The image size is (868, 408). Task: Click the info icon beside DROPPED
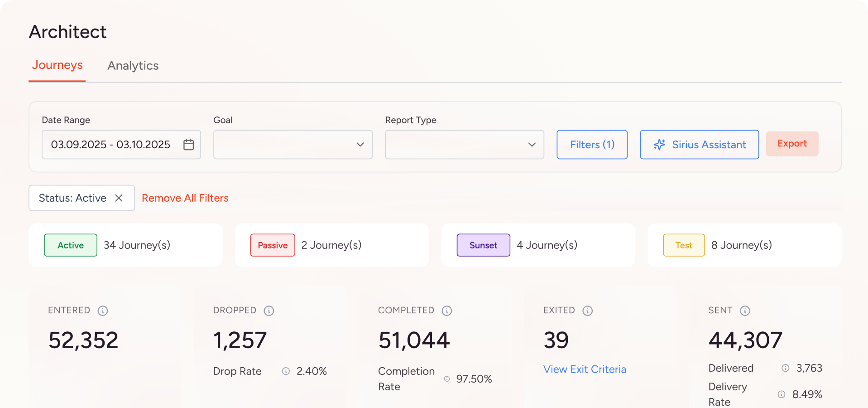(269, 311)
